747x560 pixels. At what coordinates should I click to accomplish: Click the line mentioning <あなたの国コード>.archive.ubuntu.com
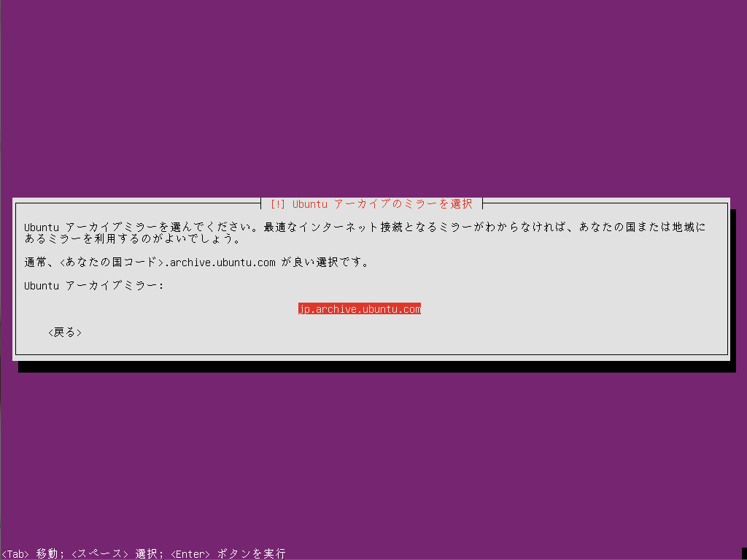(197, 262)
